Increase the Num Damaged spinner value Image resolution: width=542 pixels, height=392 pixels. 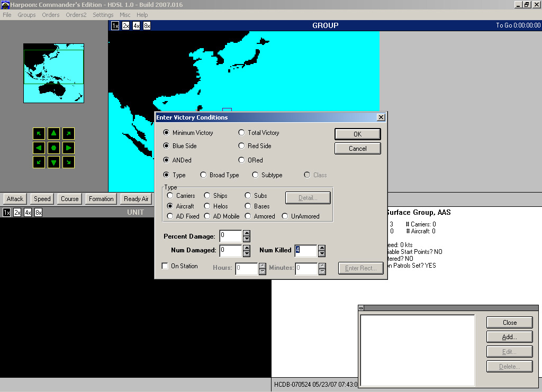click(247, 247)
